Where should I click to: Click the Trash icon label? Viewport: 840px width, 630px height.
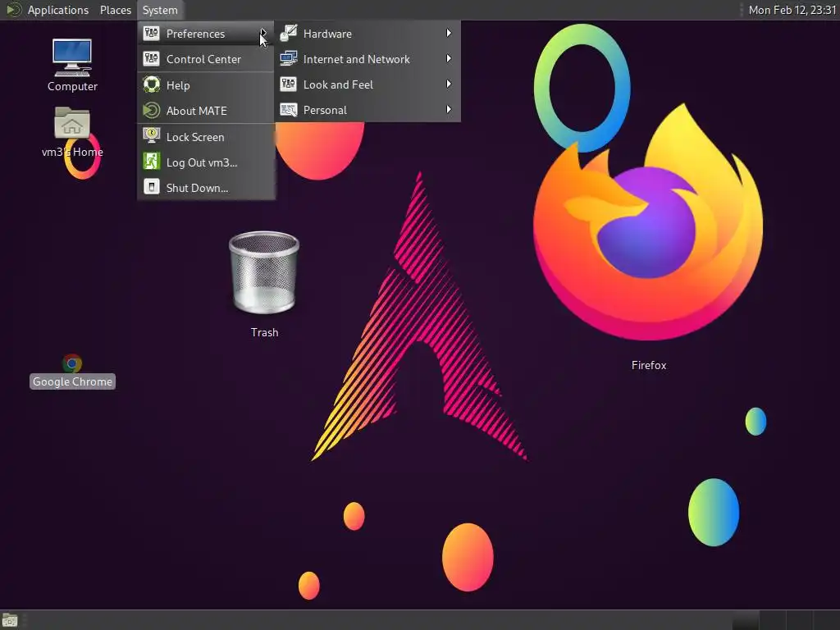coord(264,332)
